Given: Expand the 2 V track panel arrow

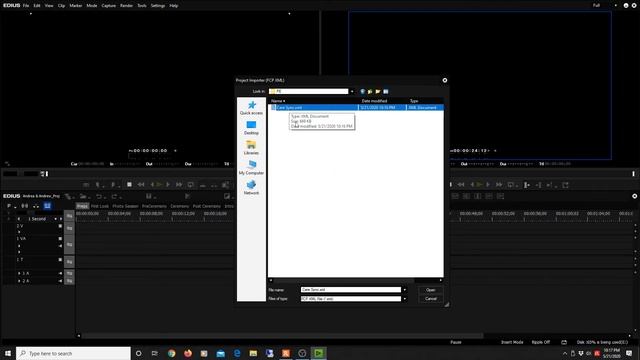Looking at the screenshot, I should click(19, 232).
